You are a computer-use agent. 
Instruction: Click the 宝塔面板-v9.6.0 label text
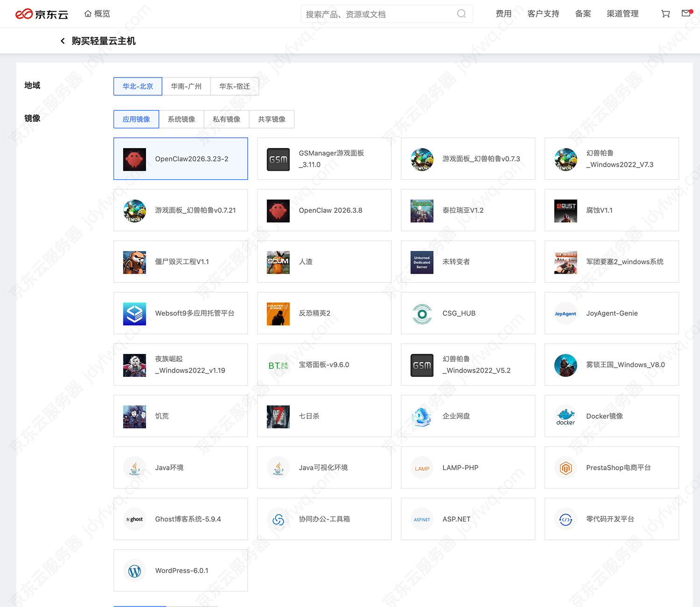pyautogui.click(x=324, y=365)
